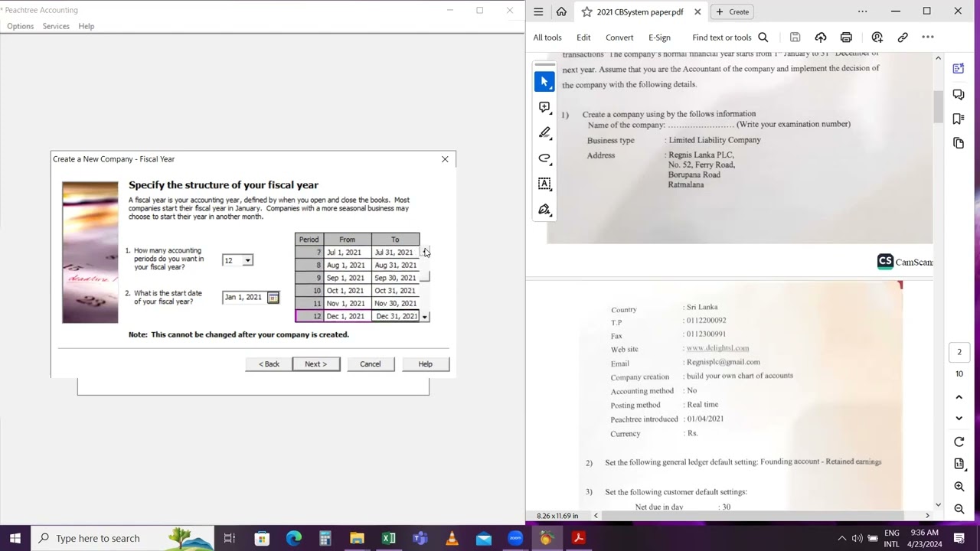Zoom out on the PDF

pos(959,509)
